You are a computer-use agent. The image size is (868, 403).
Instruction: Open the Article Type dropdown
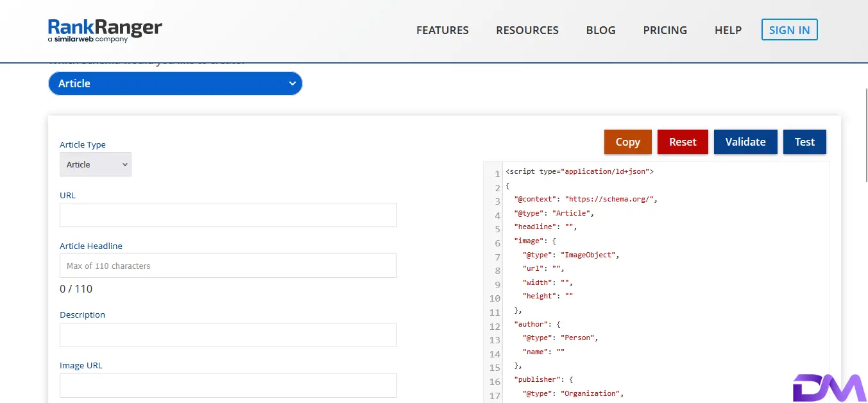point(96,164)
